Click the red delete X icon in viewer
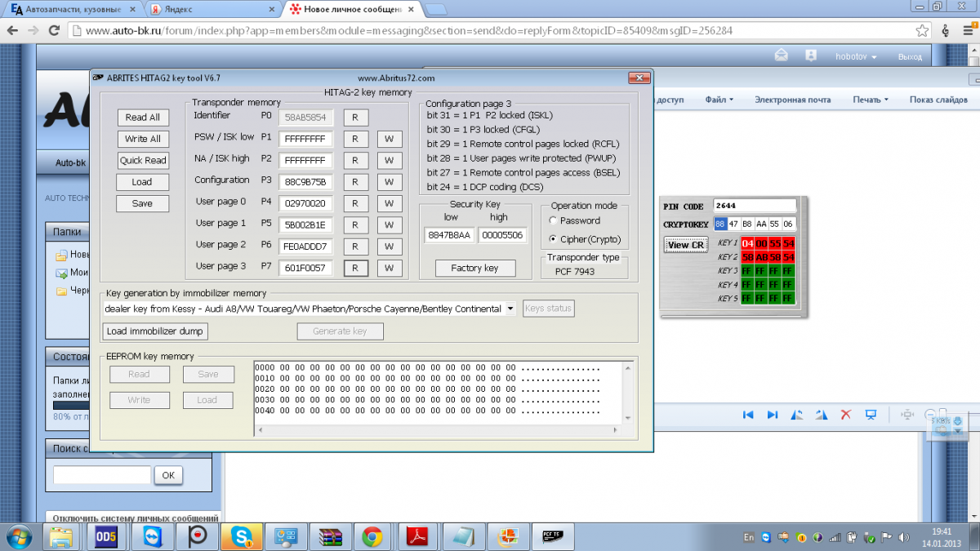Image resolution: width=980 pixels, height=551 pixels. click(x=846, y=415)
